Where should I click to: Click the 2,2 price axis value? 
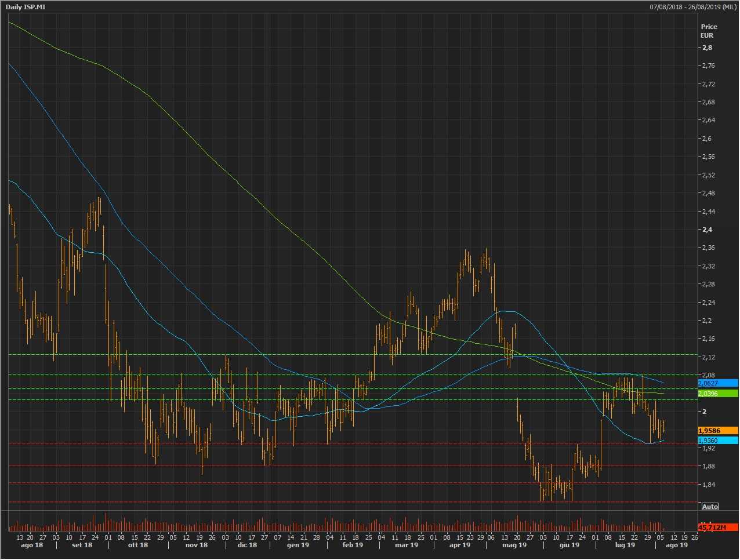[x=707, y=321]
